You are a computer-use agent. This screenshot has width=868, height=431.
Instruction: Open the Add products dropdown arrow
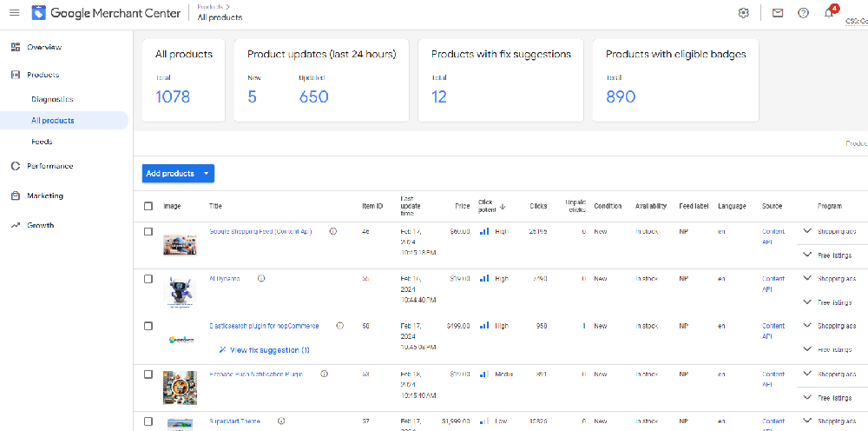[207, 174]
